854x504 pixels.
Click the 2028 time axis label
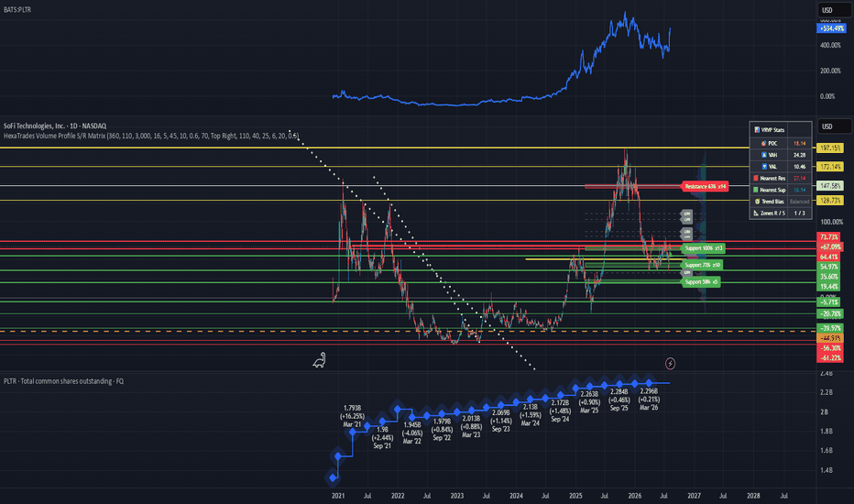[753, 496]
